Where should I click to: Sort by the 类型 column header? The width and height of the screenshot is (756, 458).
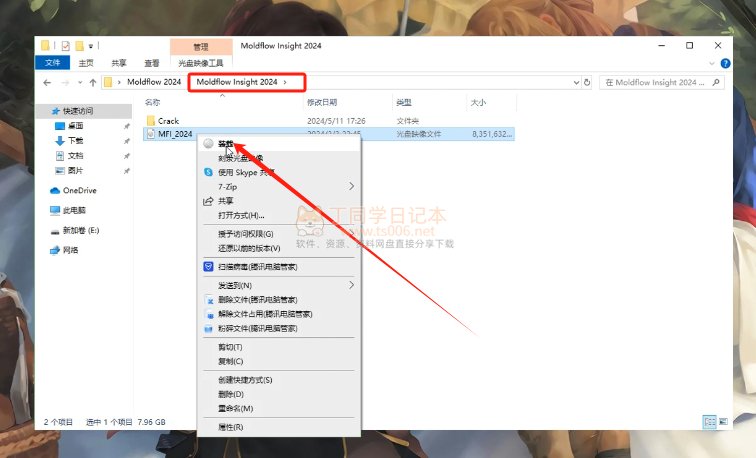[404, 102]
